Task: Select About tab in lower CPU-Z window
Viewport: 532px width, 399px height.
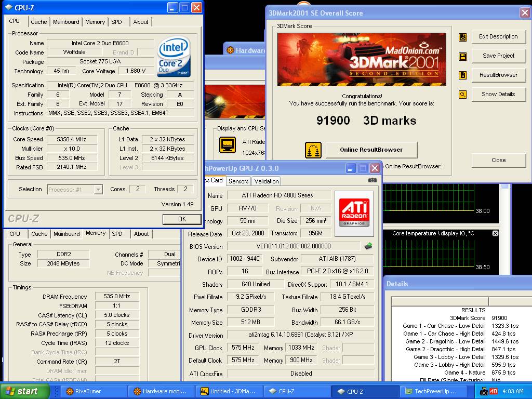Action: [141, 234]
